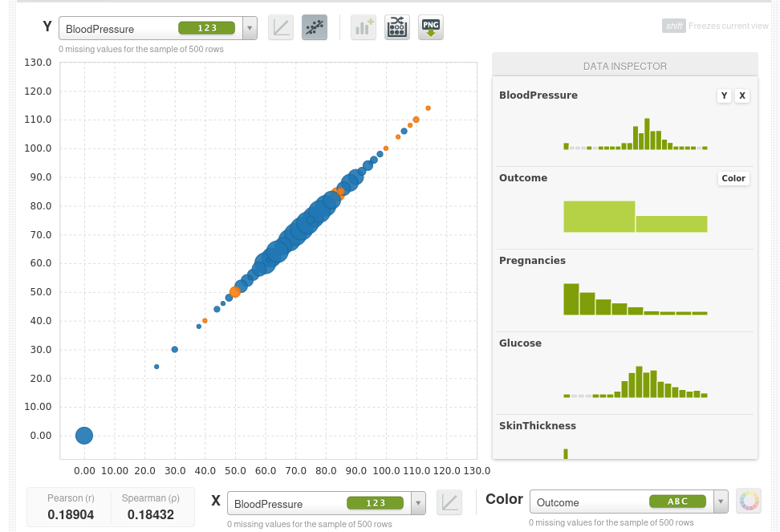Click the Outcome bar chart
This screenshot has height=532, width=780.
pos(635,217)
